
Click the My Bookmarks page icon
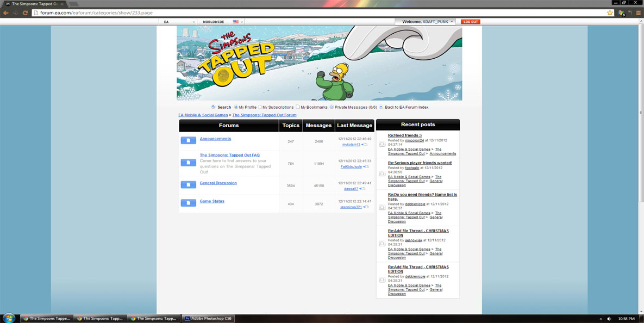tap(298, 107)
